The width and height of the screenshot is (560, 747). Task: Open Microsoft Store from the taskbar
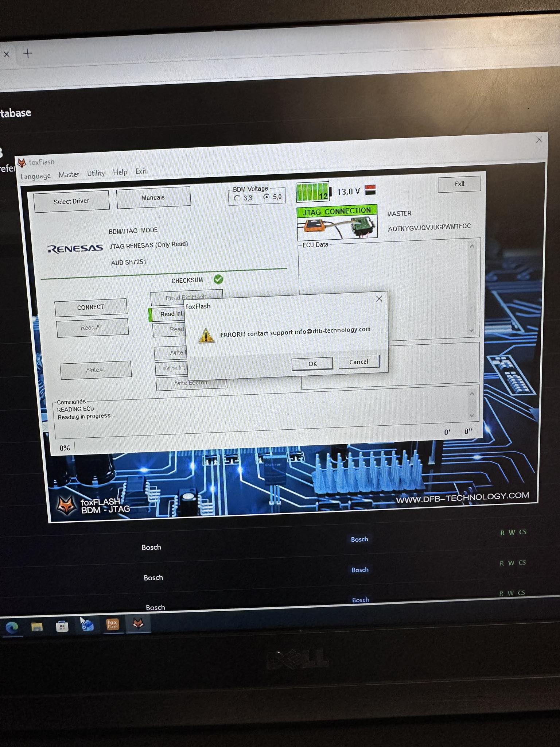[x=62, y=626]
